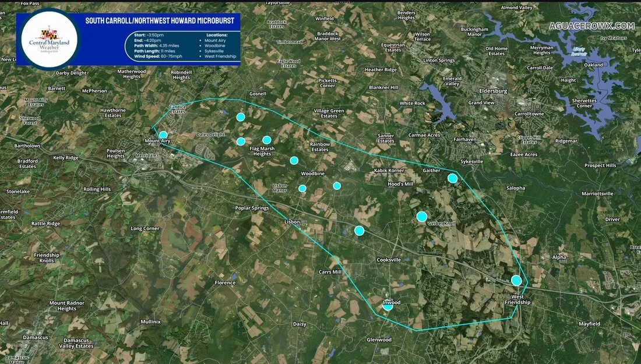641x364 pixels.
Task: Select the Damascus Valley Estates label
Action: 76,343
